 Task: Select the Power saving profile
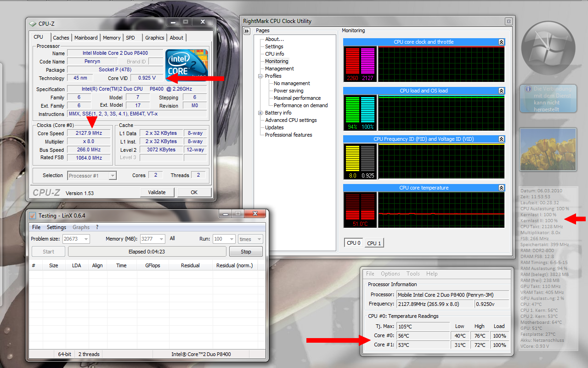(x=288, y=91)
